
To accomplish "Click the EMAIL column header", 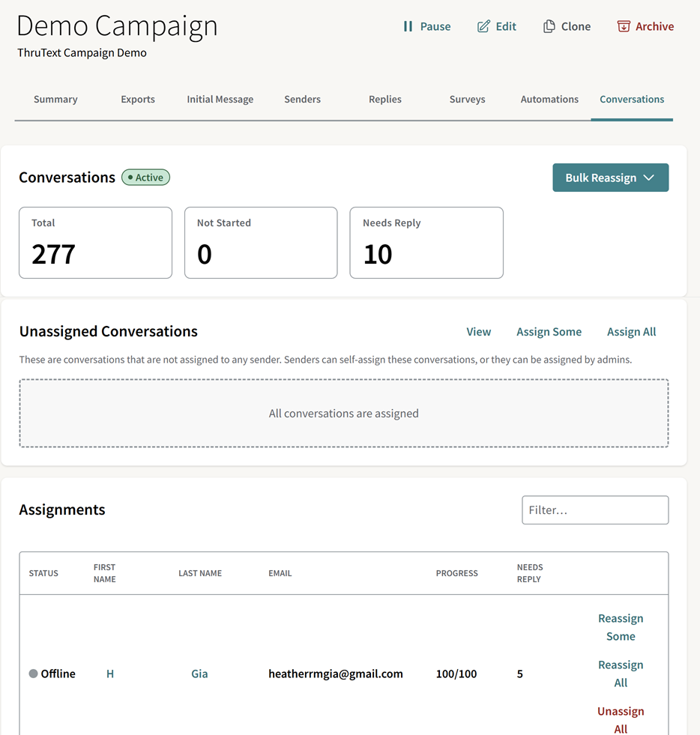I will [x=280, y=573].
